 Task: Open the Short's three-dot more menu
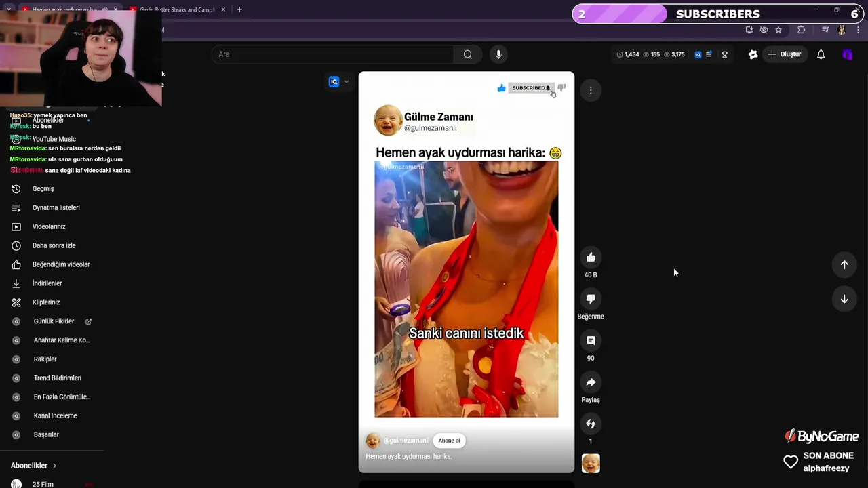tap(591, 90)
